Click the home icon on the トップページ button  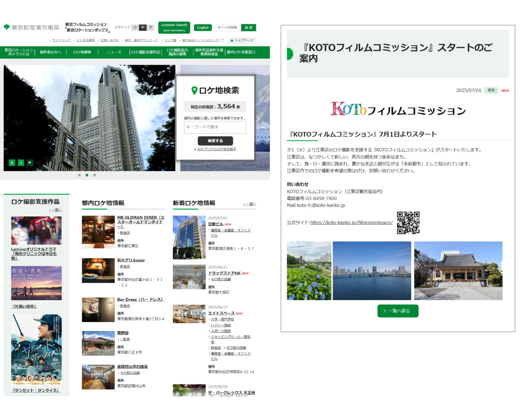click(231, 40)
